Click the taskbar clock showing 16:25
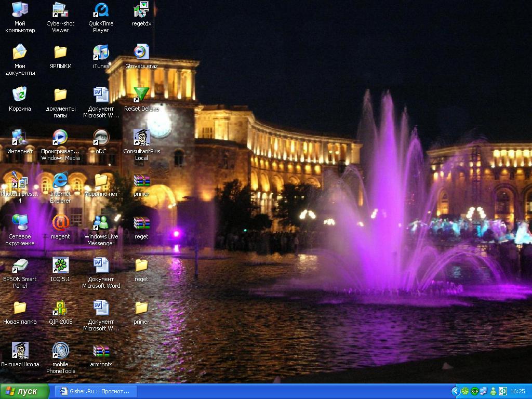Screen dimensions: 532x399 [517, 391]
